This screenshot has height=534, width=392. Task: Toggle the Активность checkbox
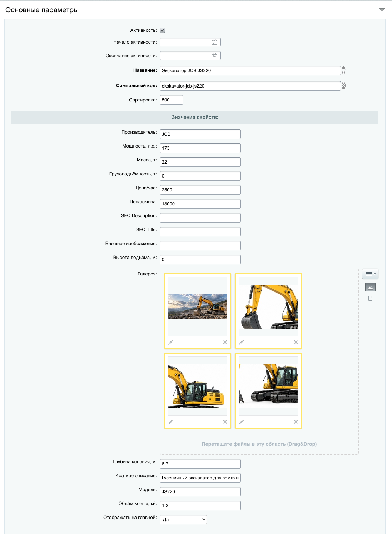click(162, 30)
